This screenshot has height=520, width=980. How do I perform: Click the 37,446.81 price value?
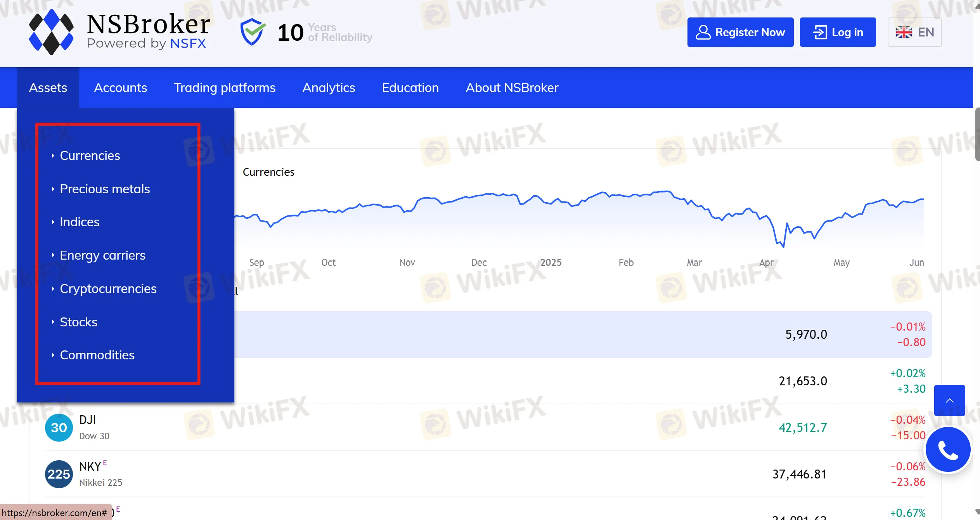(x=800, y=474)
